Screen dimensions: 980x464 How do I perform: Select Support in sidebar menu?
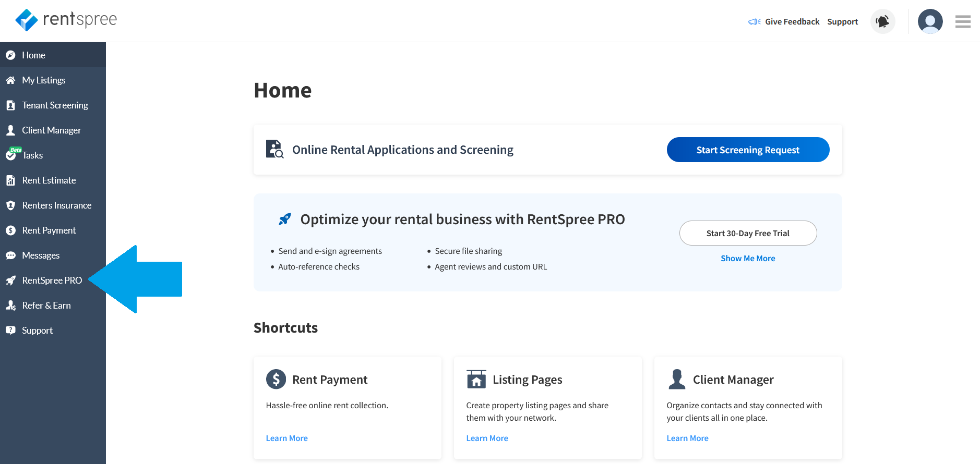53,331
